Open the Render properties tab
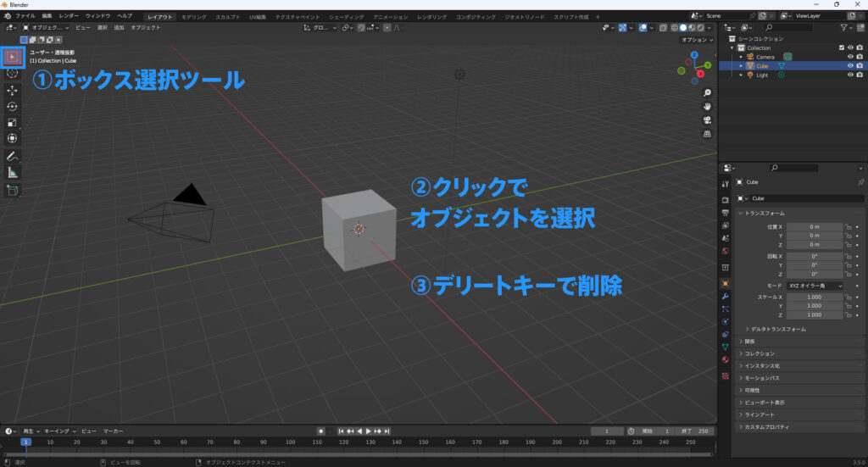This screenshot has height=467, width=868. [x=726, y=200]
